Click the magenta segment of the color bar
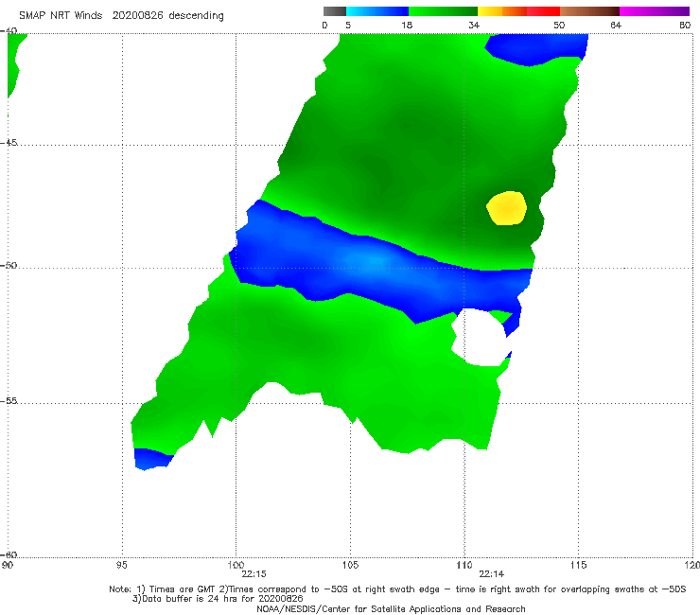This screenshot has width=700, height=615. (654, 11)
